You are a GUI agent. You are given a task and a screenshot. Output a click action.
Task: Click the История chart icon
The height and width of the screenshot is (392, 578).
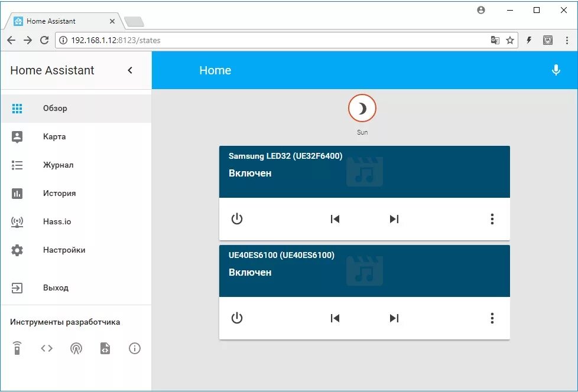pyautogui.click(x=17, y=193)
